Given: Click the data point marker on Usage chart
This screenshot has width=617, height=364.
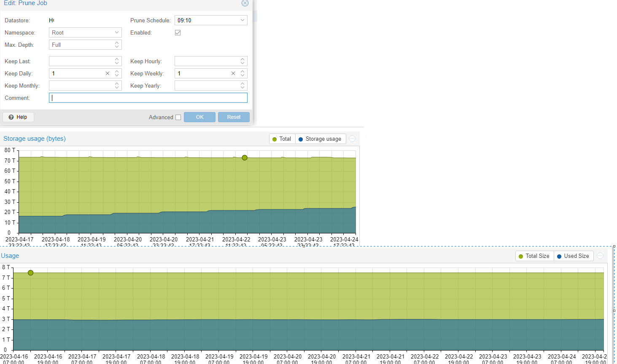Looking at the screenshot, I should (x=30, y=273).
